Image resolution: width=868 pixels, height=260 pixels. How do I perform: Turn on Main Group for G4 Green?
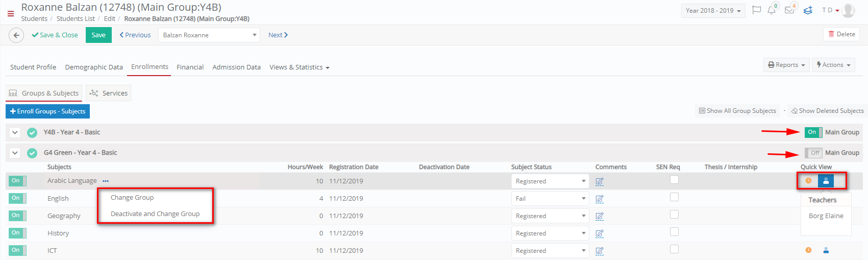(813, 153)
